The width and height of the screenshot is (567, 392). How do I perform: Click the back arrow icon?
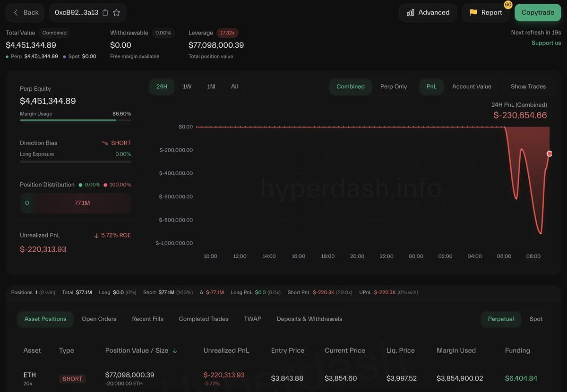[x=16, y=13]
